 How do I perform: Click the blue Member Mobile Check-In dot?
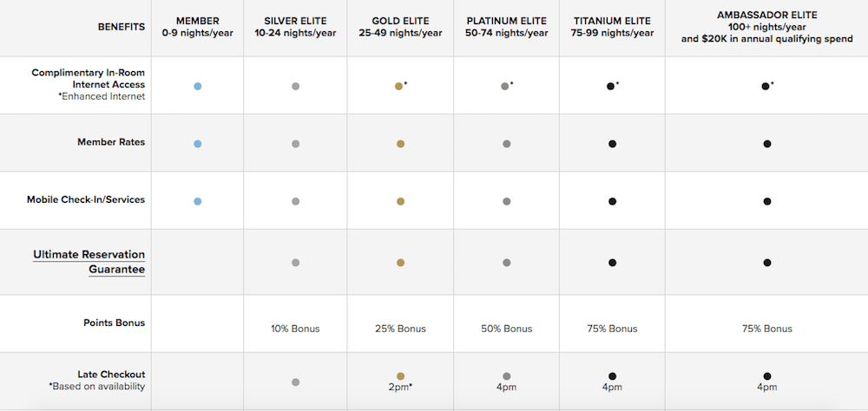click(198, 201)
